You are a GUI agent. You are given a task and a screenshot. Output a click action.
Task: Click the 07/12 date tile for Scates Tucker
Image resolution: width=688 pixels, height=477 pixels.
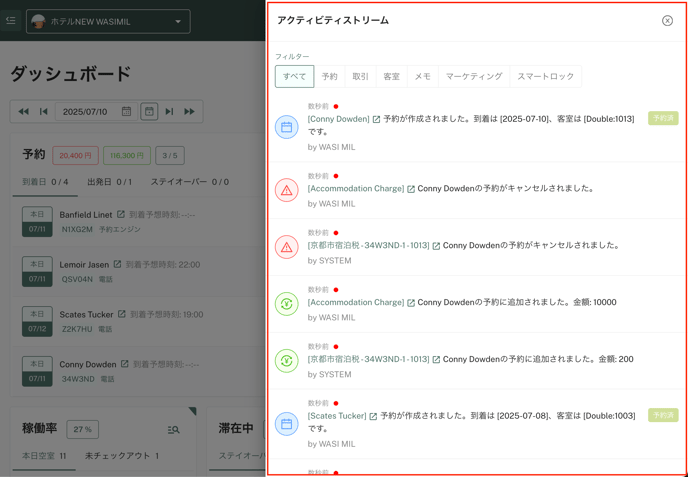pos(37,322)
